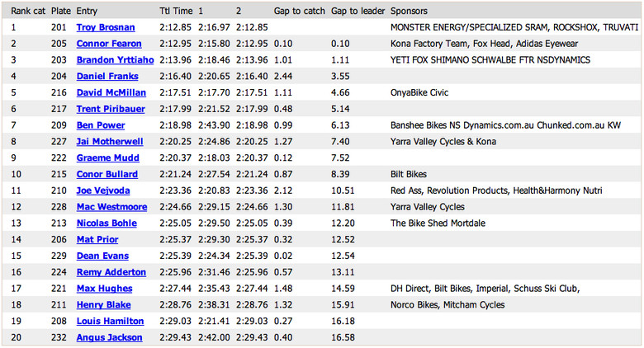Click the Sponsors column header
Image resolution: width=644 pixels, height=348 pixels.
tap(409, 11)
